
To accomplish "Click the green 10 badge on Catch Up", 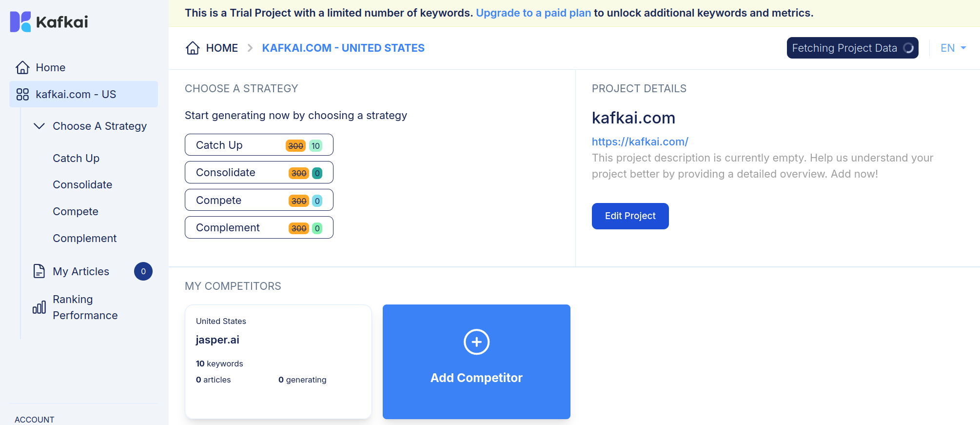I will (315, 145).
